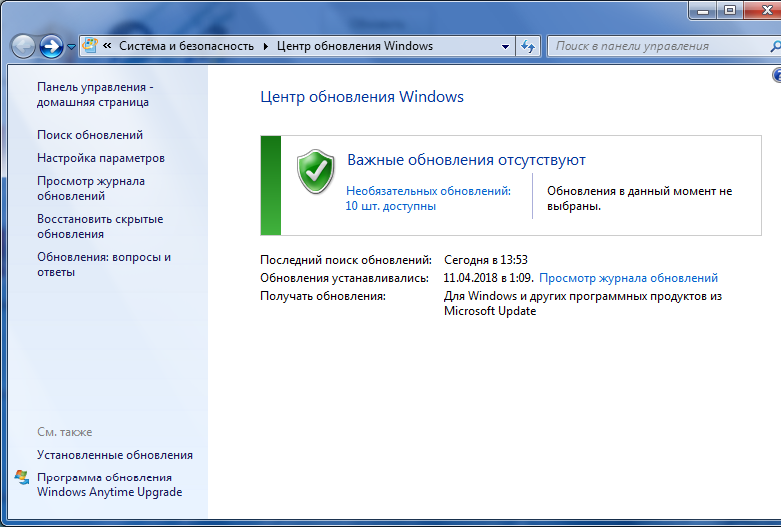This screenshot has width=781, height=527.
Task: Open Обновления: вопросы и ответы
Action: [104, 264]
